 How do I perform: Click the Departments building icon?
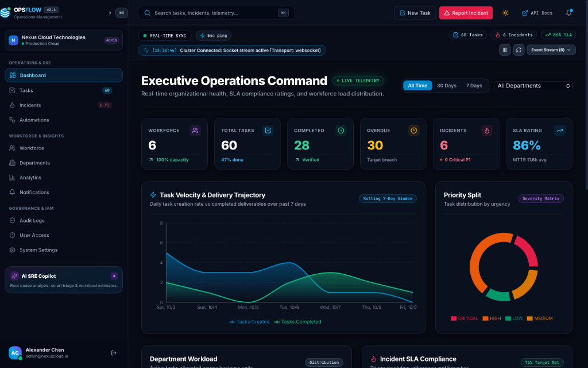13,163
